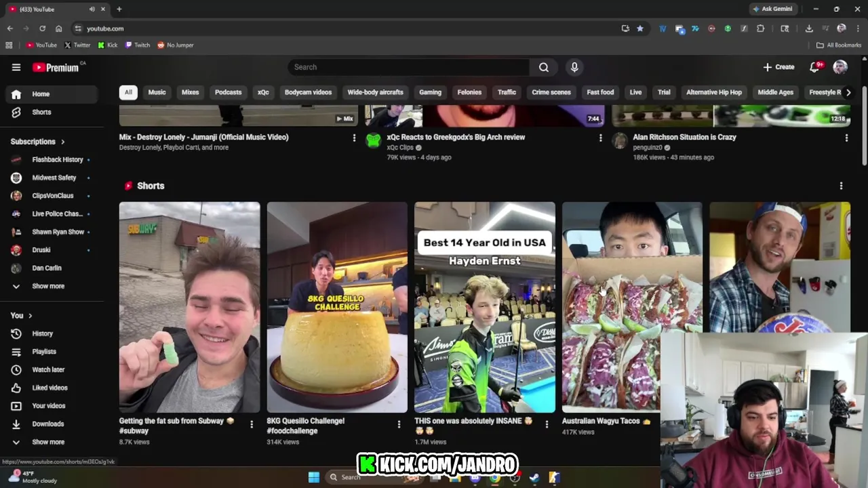Click xQc Clips channel avatar
This screenshot has width=868, height=488.
374,140
